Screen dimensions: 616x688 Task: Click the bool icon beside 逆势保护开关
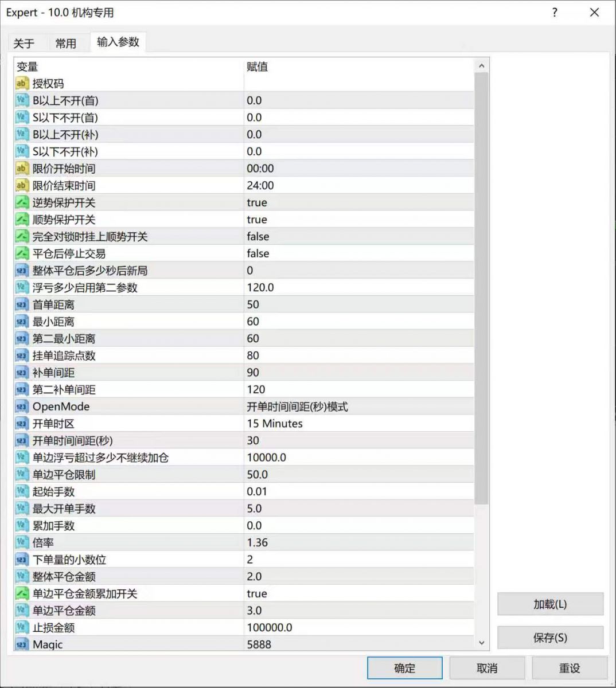point(21,202)
